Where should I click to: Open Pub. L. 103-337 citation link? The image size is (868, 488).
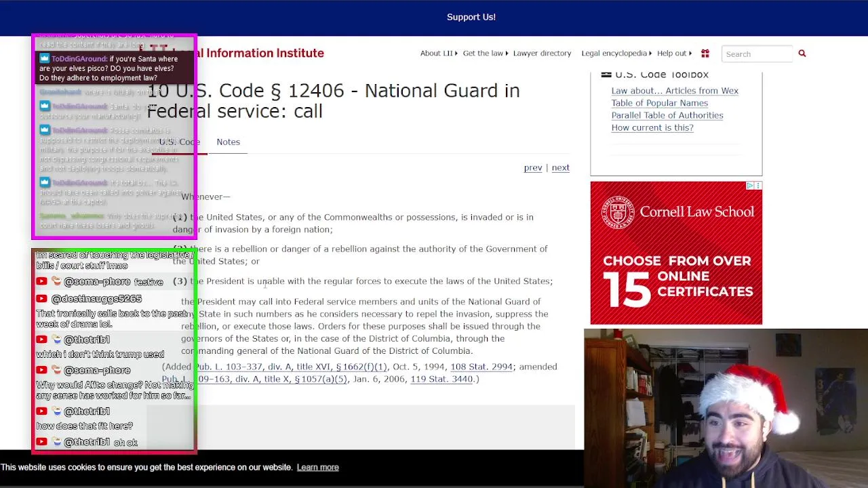click(x=291, y=367)
